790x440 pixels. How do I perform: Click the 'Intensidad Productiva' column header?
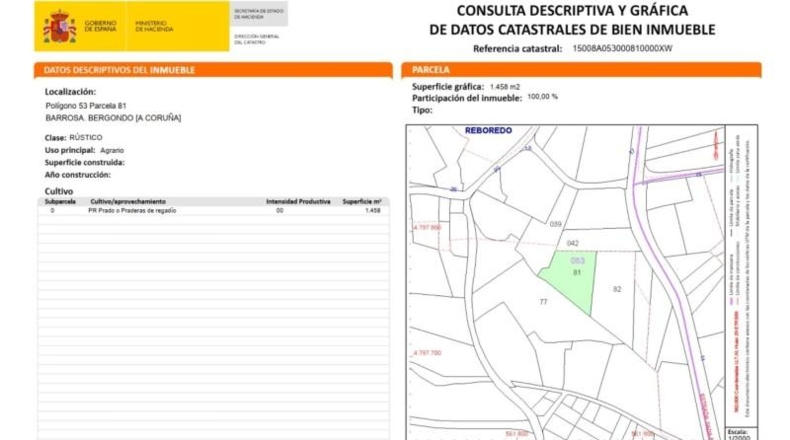[x=298, y=202]
